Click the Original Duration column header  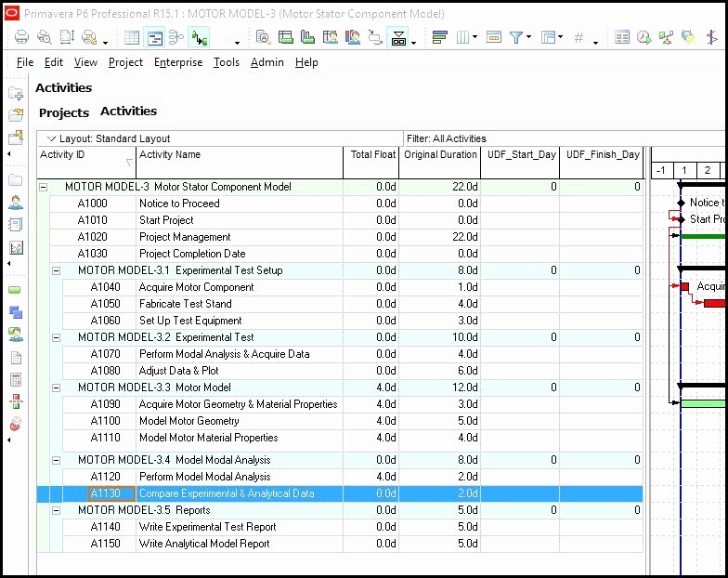pyautogui.click(x=440, y=155)
